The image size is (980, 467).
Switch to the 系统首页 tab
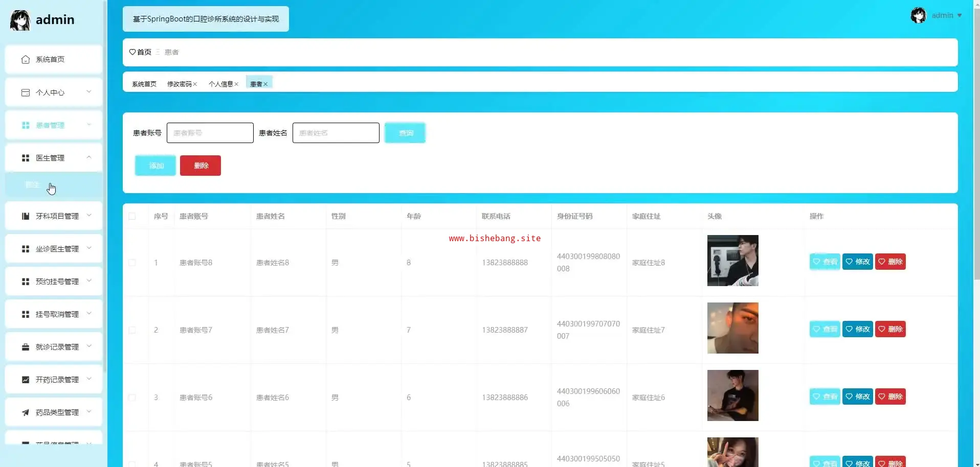(144, 84)
